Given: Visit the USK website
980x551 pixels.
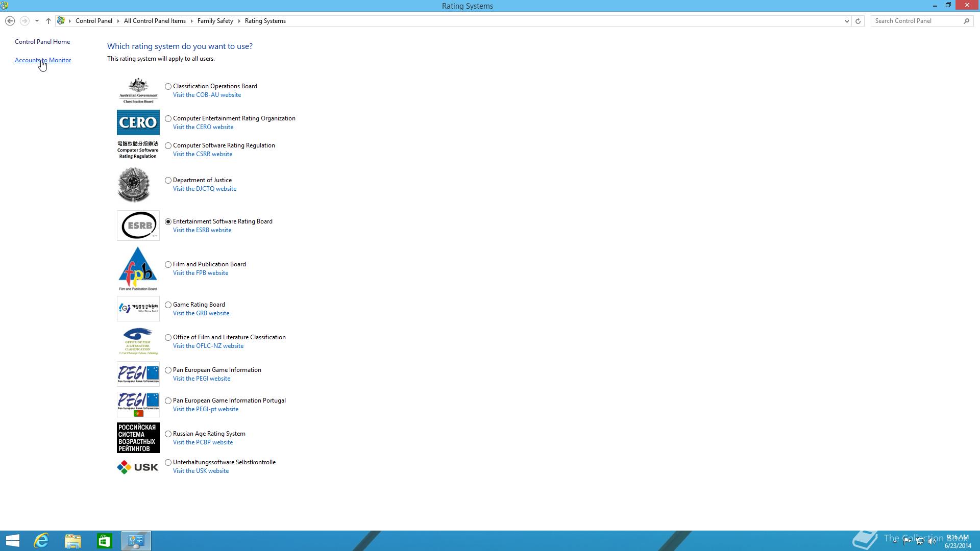Looking at the screenshot, I should tap(201, 471).
